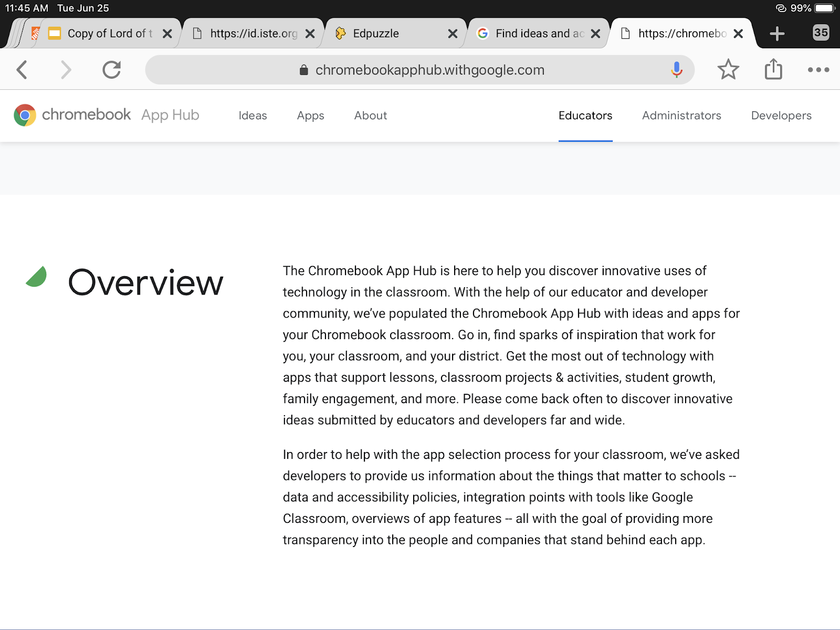Reload the current page
The height and width of the screenshot is (630, 840).
coord(111,70)
